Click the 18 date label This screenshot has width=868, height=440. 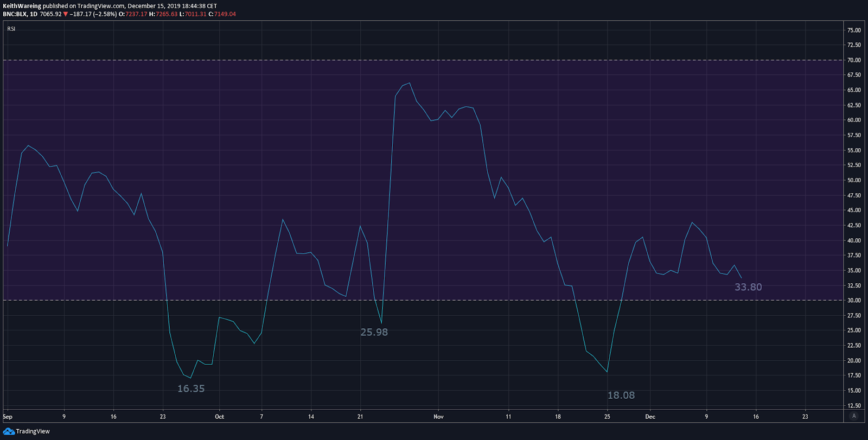click(x=558, y=417)
